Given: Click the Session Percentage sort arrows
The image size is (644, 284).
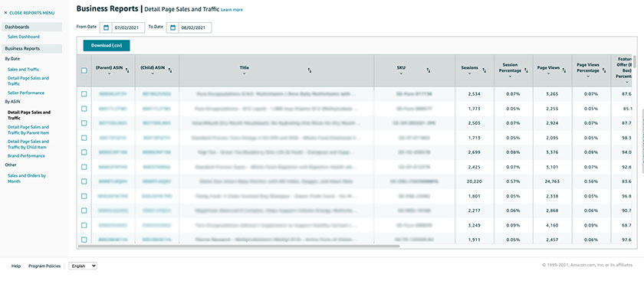Looking at the screenshot, I should (x=526, y=70).
